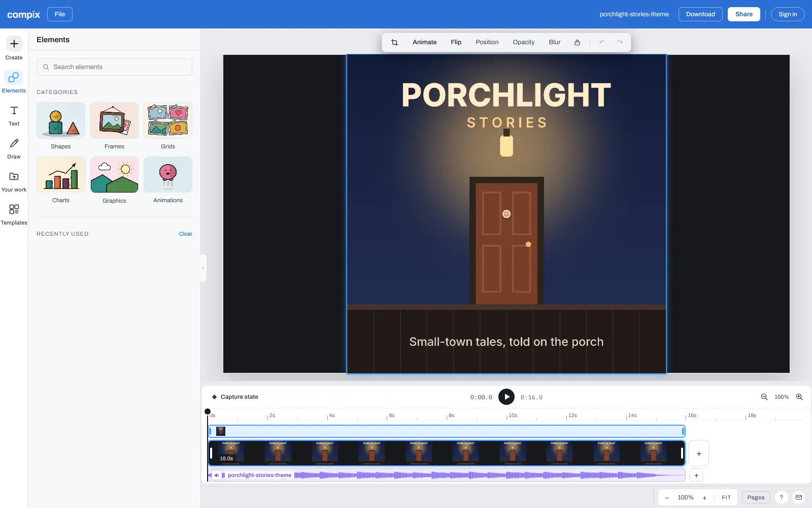Open the Text tool panel

click(x=14, y=116)
